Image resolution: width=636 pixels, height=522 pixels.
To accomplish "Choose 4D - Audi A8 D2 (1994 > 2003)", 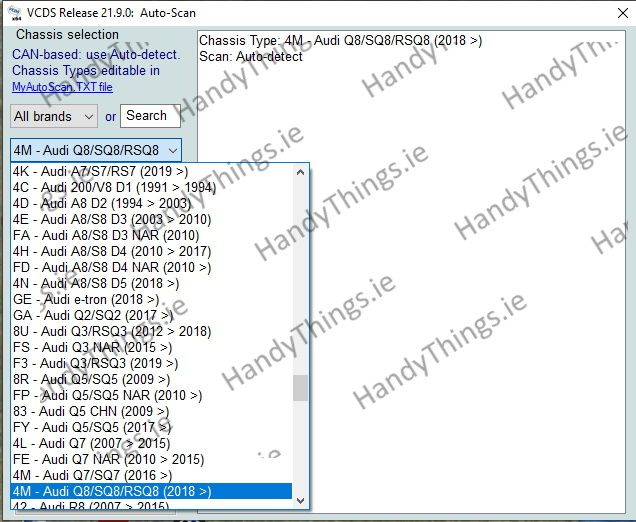I will [151, 203].
